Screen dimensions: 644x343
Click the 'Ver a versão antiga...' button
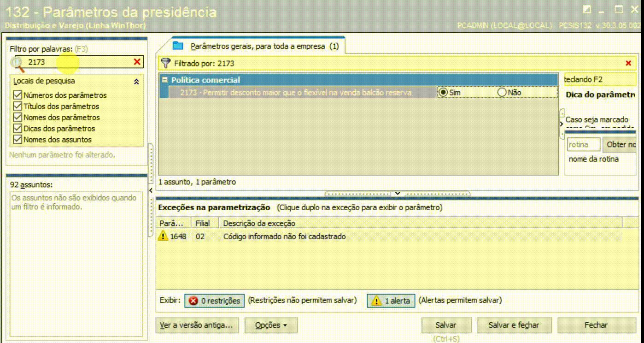tap(196, 325)
